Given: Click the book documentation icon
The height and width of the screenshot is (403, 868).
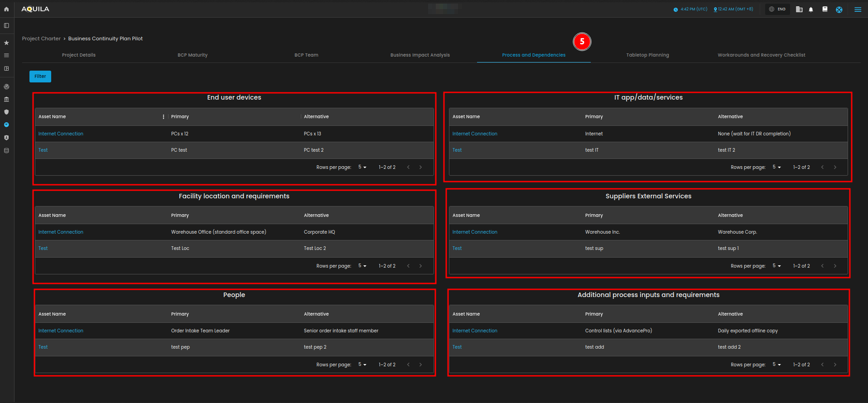Looking at the screenshot, I should 825,9.
